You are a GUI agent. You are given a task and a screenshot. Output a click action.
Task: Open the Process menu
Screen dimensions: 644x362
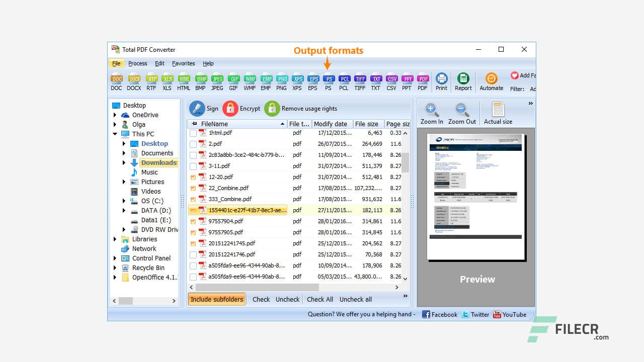point(138,63)
